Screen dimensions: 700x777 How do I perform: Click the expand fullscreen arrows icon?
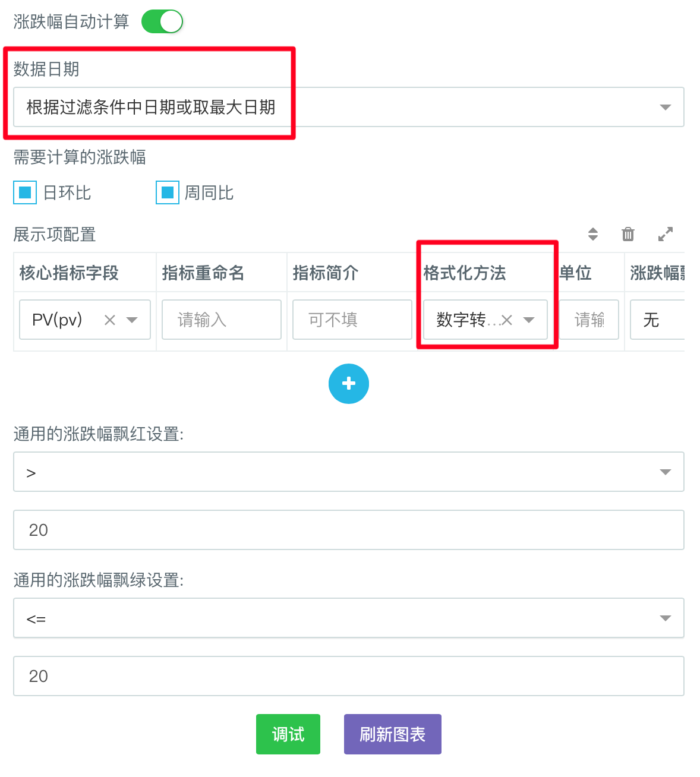666,234
